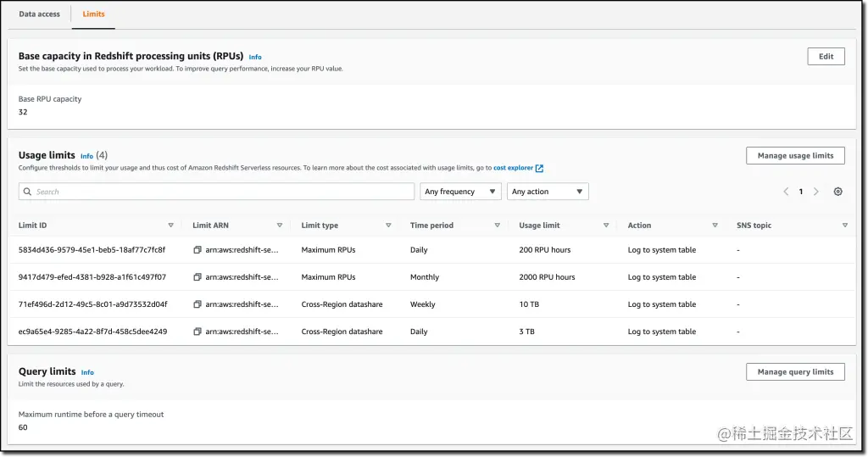Sort by SNS topic column arrow
The width and height of the screenshot is (868, 457).
845,226
